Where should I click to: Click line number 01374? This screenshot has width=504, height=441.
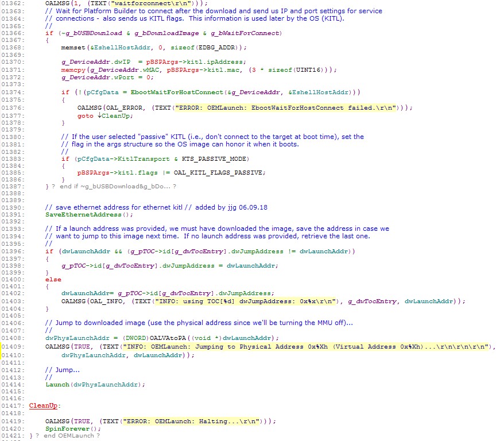coord(13,92)
